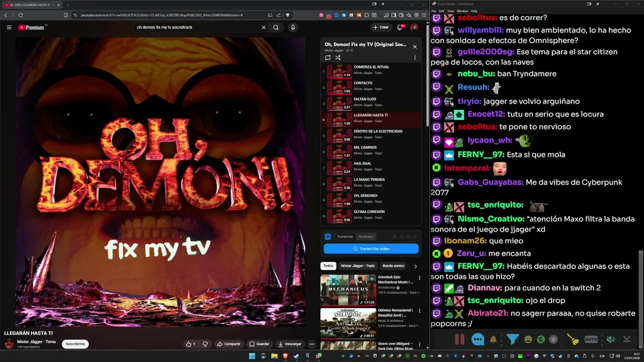Dislike the video with thumbs down

click(x=205, y=344)
